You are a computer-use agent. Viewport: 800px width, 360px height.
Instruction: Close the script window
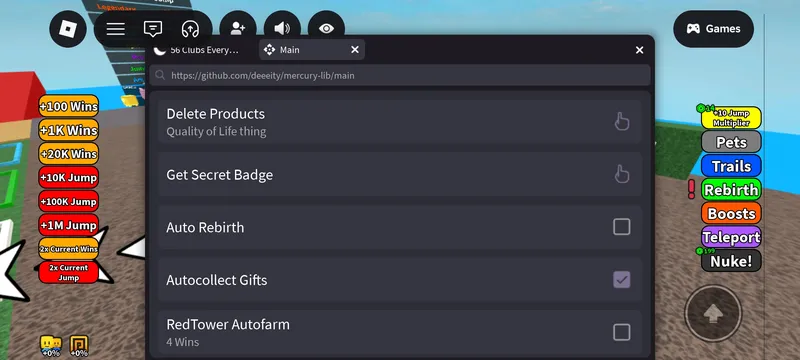point(639,50)
